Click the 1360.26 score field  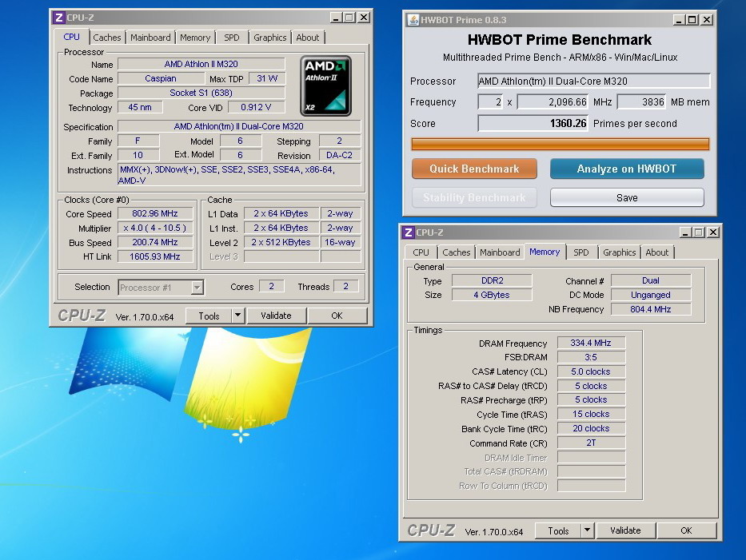[x=533, y=123]
